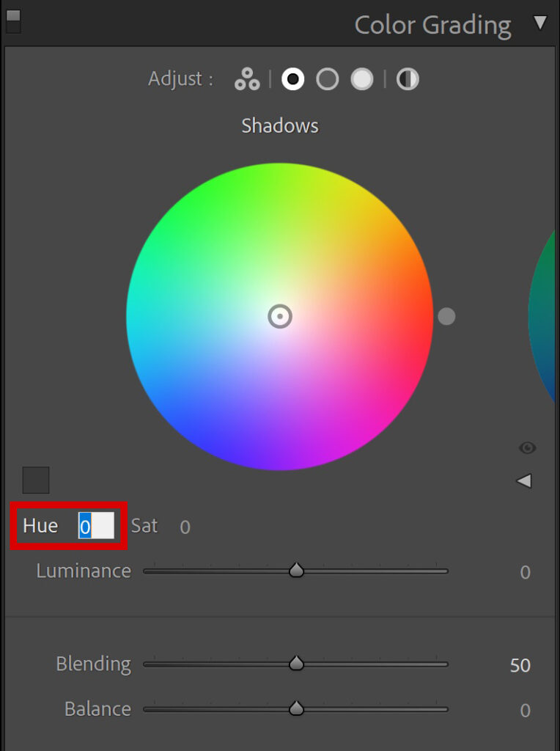Click the Balance slider thumb
The height and width of the screenshot is (751, 560).
[296, 708]
